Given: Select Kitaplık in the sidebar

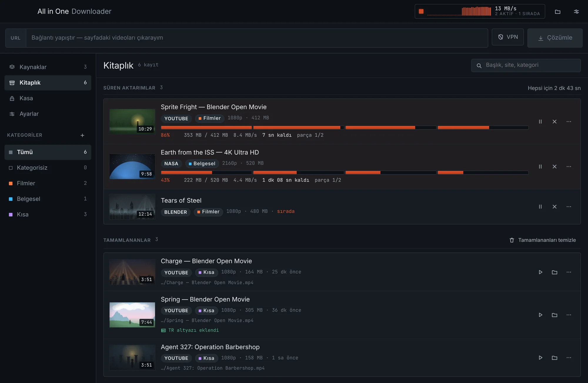Looking at the screenshot, I should (48, 83).
